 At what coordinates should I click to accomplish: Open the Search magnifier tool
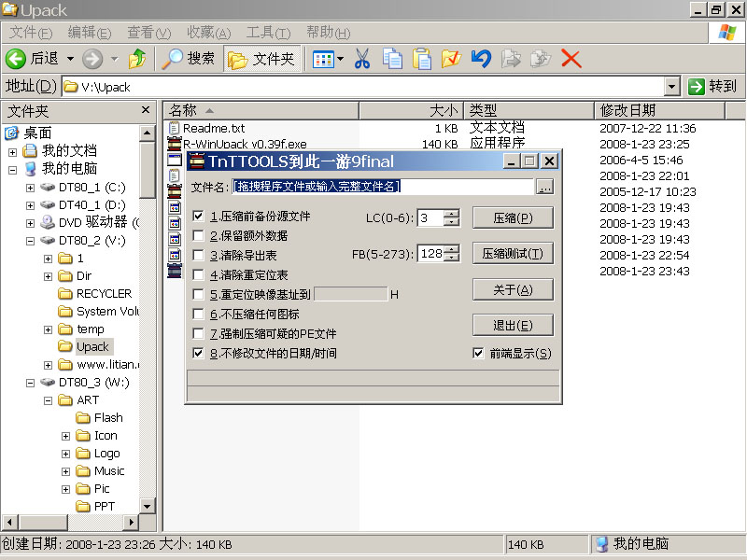point(172,59)
